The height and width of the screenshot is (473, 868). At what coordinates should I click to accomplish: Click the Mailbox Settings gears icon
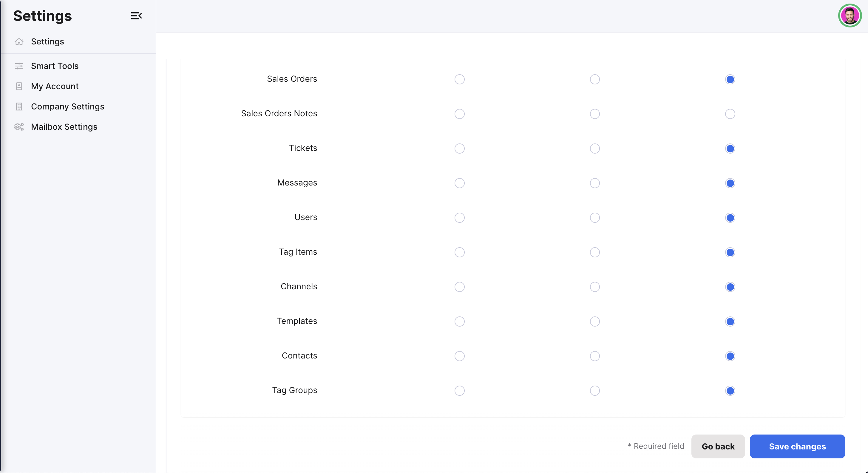pyautogui.click(x=19, y=127)
